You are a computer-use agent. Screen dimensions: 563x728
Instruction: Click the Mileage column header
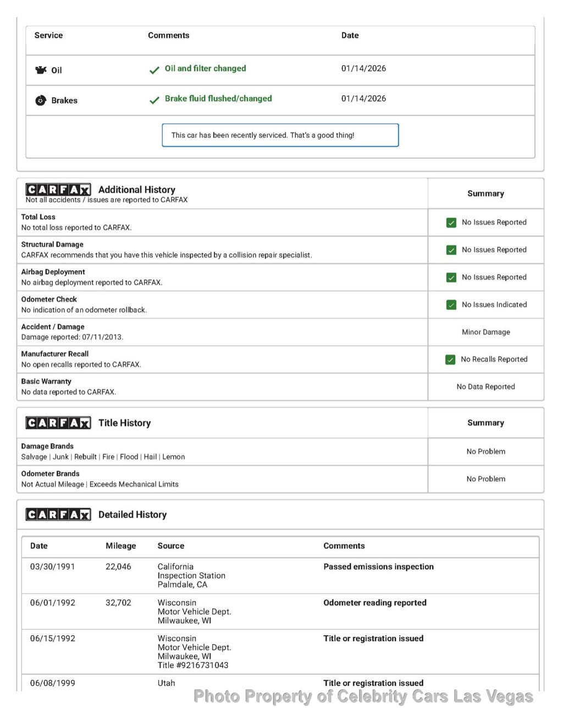coord(121,546)
